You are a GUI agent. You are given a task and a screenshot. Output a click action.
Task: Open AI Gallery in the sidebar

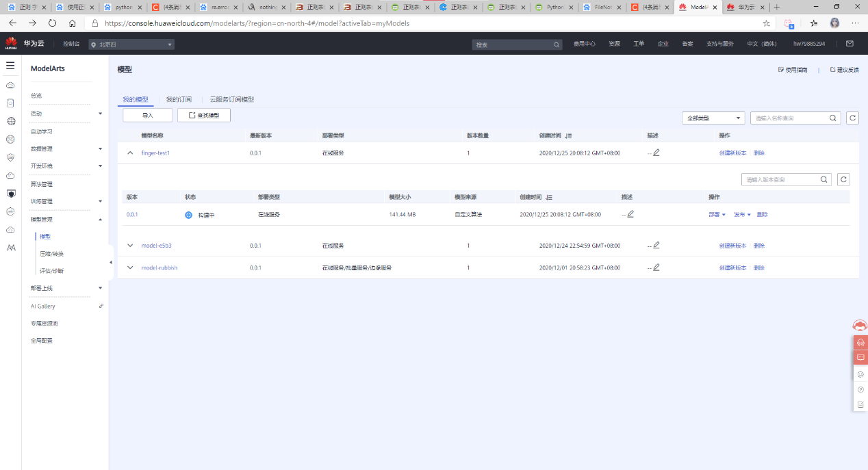pyautogui.click(x=43, y=306)
